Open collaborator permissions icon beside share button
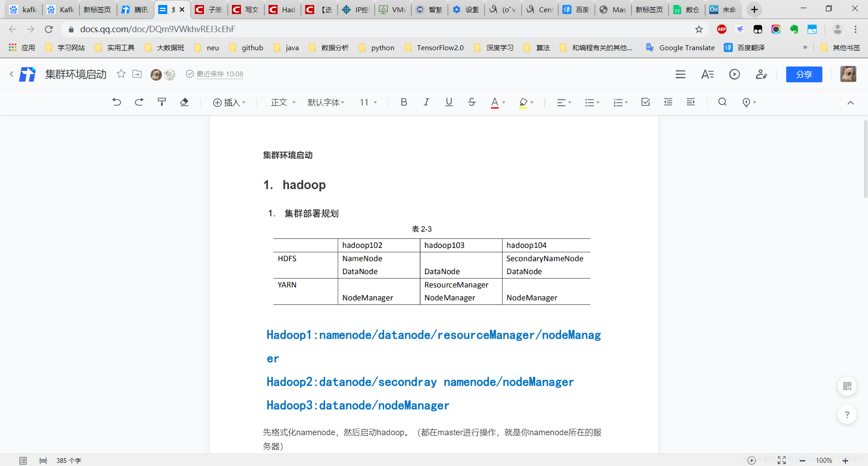The width and height of the screenshot is (868, 466). point(761,74)
